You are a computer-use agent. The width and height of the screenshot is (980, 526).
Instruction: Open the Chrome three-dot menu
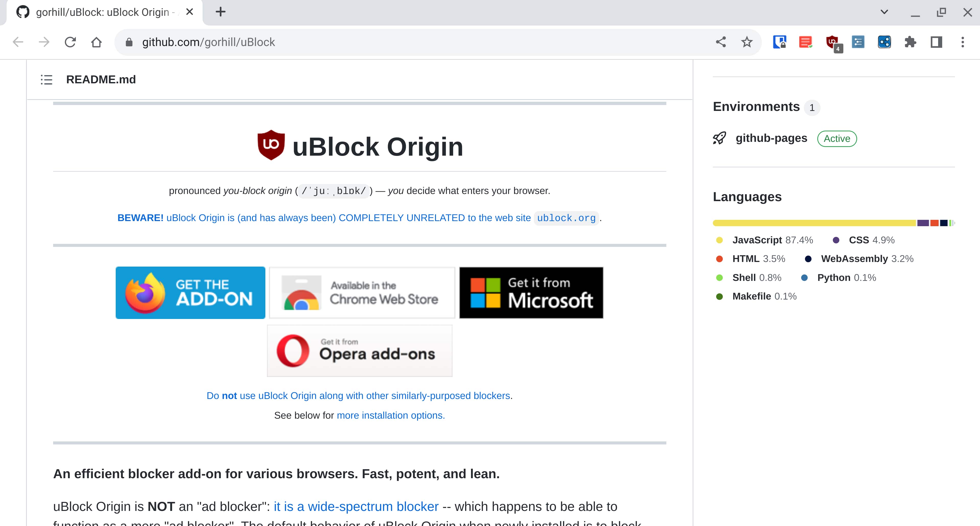tap(962, 42)
